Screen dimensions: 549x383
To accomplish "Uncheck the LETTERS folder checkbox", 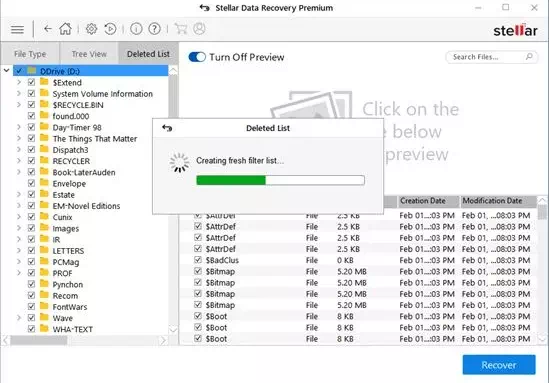I will [x=31, y=250].
